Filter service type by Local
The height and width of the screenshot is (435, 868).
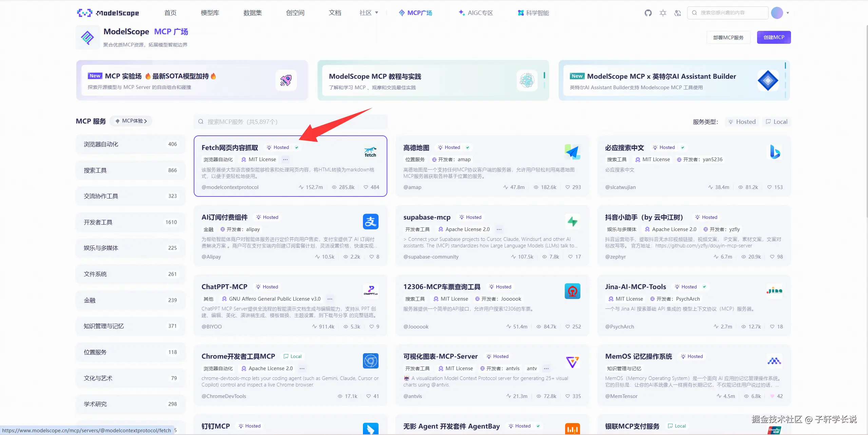[776, 122]
